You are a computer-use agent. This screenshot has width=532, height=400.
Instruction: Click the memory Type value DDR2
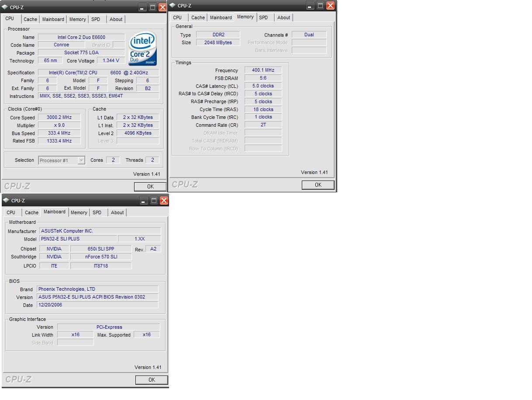[x=218, y=35]
